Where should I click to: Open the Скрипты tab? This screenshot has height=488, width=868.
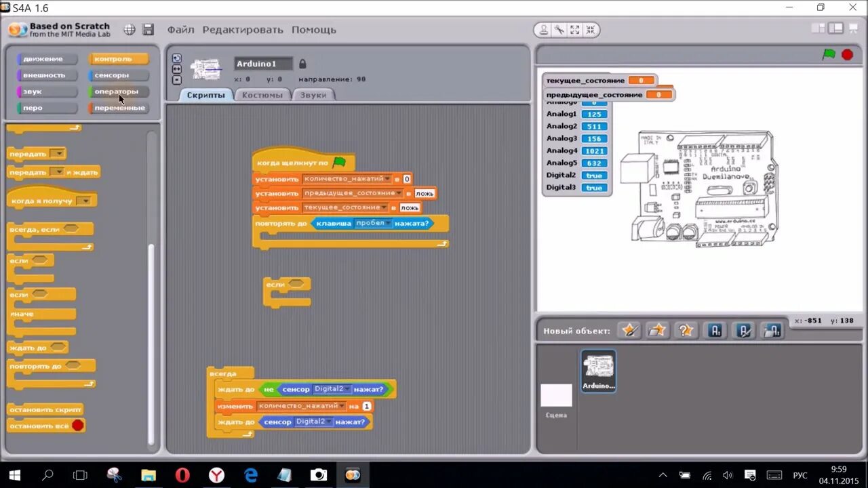pos(205,95)
